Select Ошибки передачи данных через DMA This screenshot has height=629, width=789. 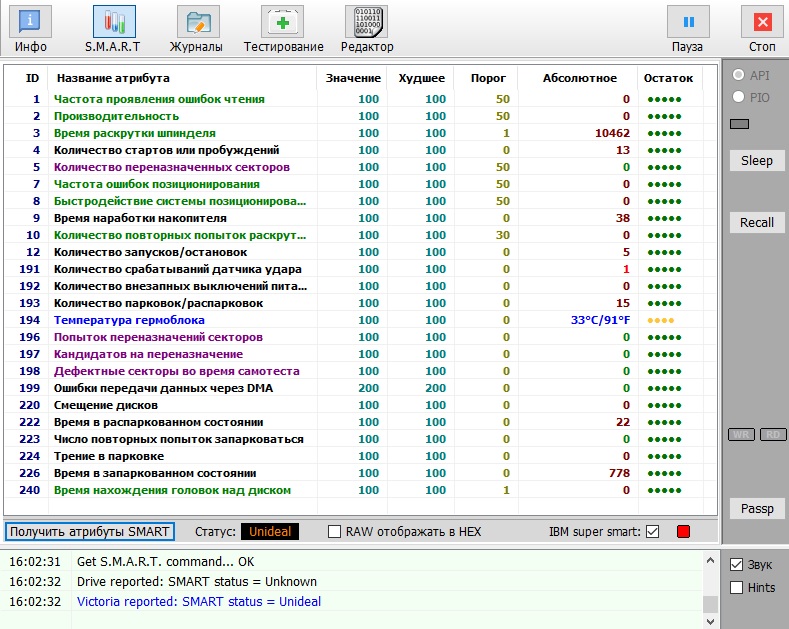click(x=360, y=388)
